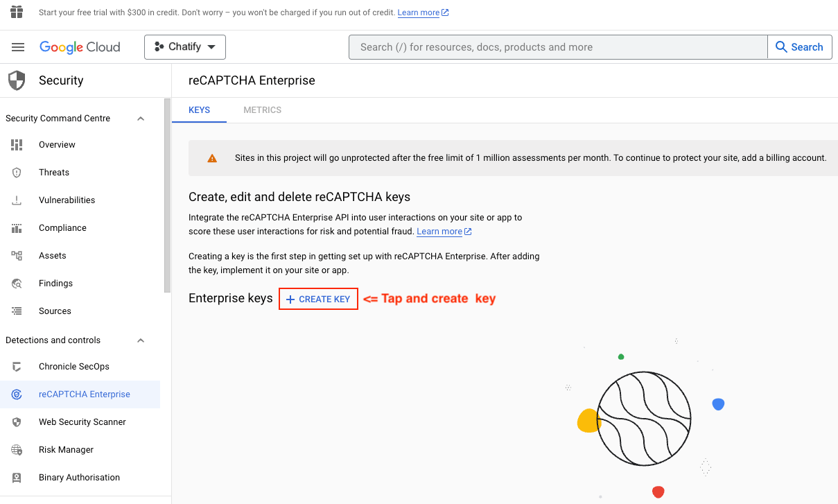Image resolution: width=838 pixels, height=504 pixels.
Task: Select Findings in the sidebar
Action: tap(55, 283)
